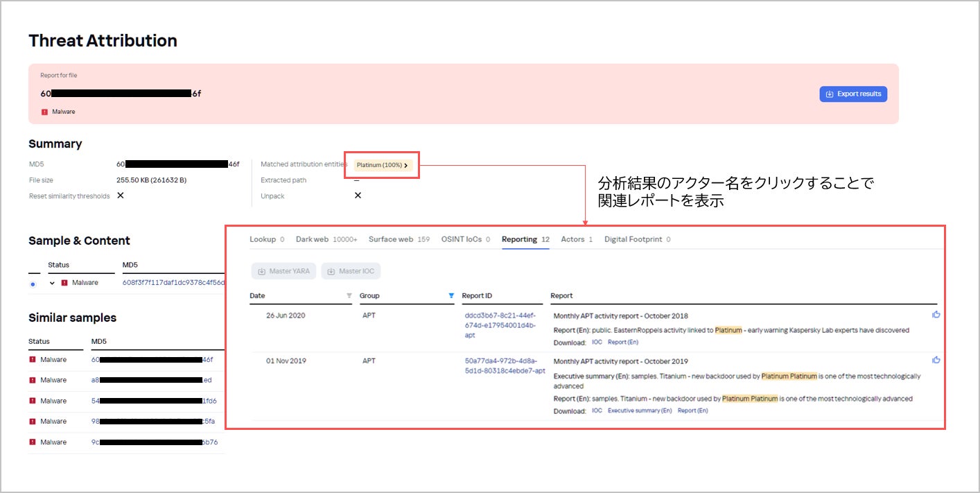
Task: Click Malware icon of similar sample a8
Action: [32, 380]
